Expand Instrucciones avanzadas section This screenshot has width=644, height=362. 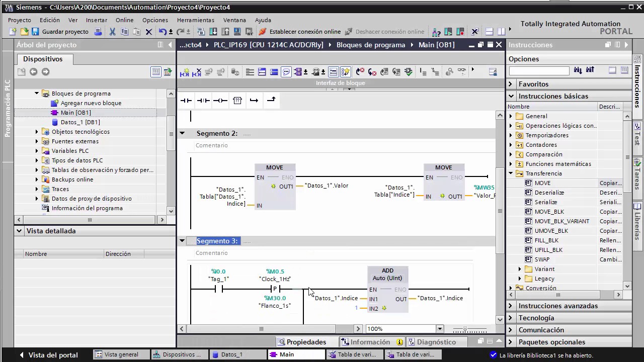click(x=511, y=306)
